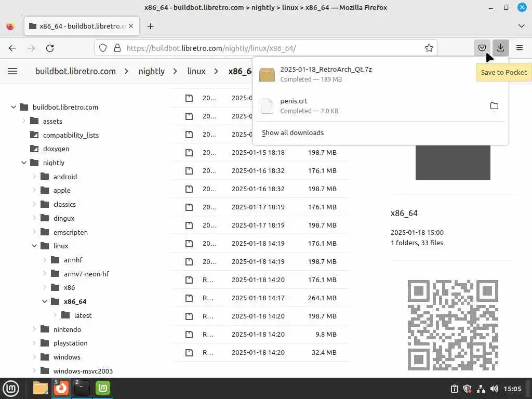Show the list all tabs dropdown
The height and width of the screenshot is (399, 532).
(x=522, y=26)
